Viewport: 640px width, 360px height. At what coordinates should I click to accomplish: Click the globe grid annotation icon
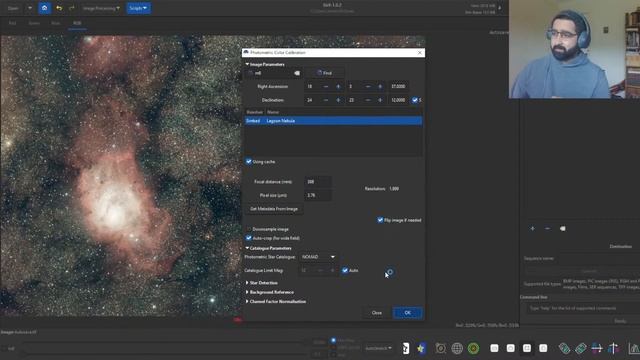(x=457, y=348)
